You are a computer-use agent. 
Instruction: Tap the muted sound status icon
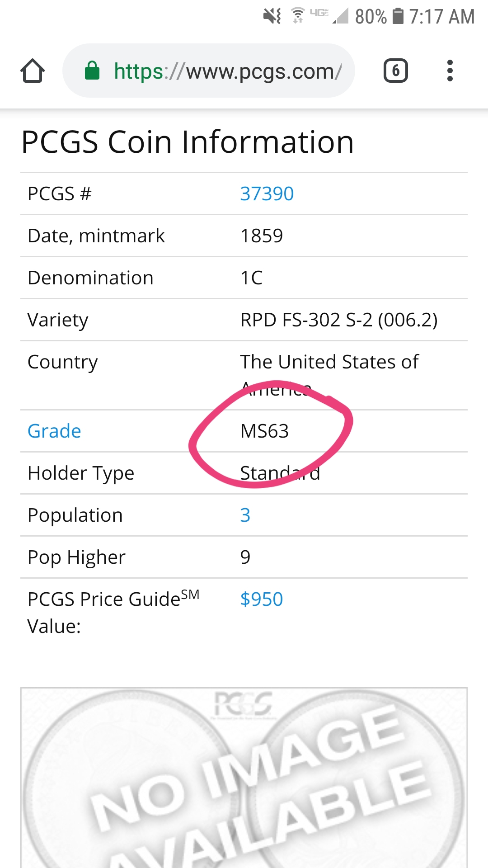(272, 16)
